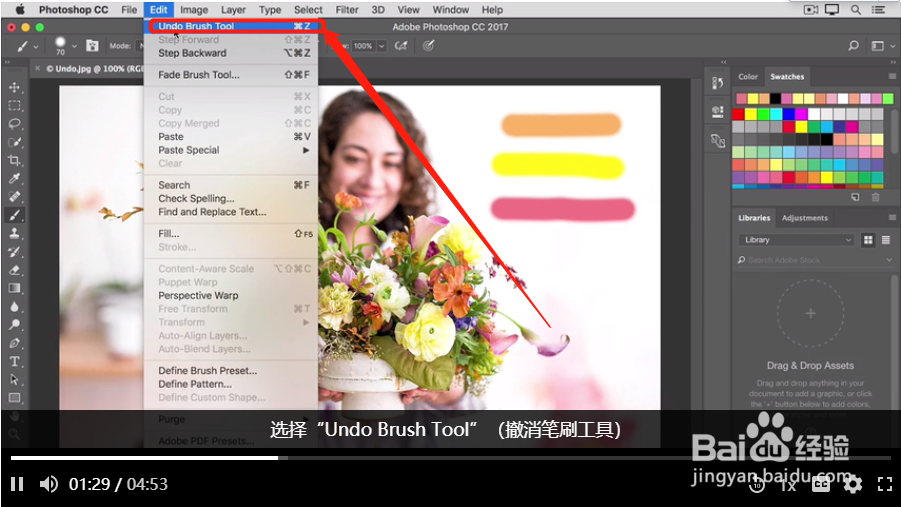
Task: Select the Clone Stamp tool
Action: pyautogui.click(x=14, y=233)
